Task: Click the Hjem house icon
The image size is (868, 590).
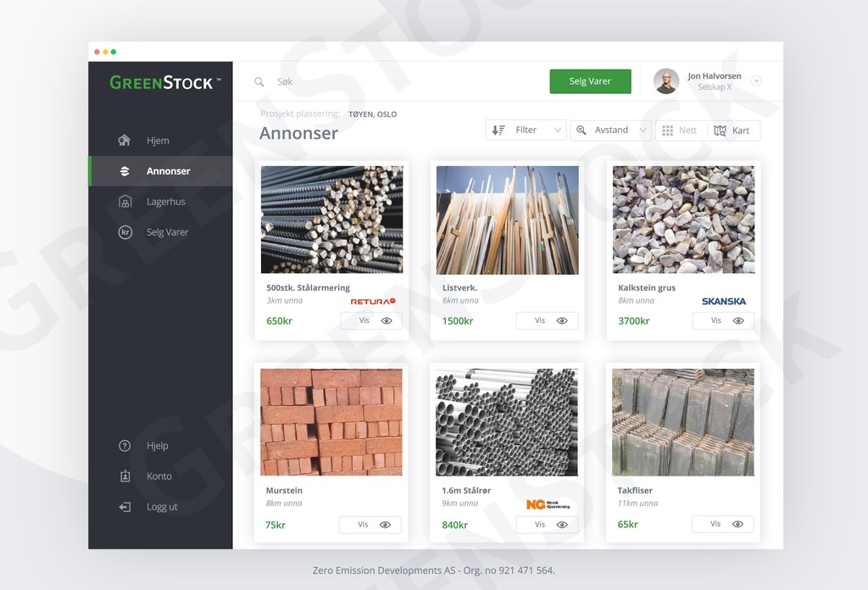Action: click(125, 141)
